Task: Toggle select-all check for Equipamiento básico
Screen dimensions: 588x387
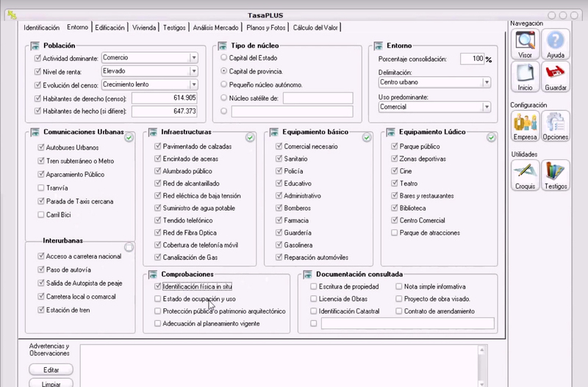Action: click(367, 138)
